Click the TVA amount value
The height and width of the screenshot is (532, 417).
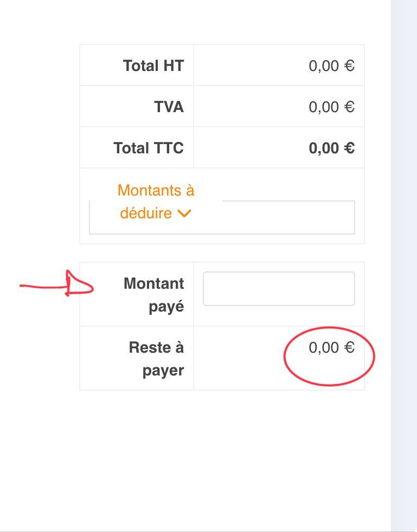click(x=331, y=107)
